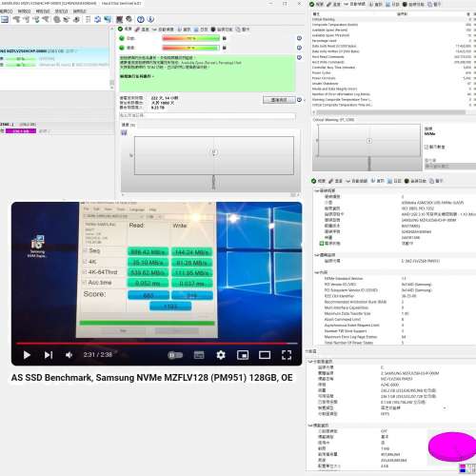Click Repeat Test button in overview
The height and width of the screenshot is (476, 476).
click(279, 100)
